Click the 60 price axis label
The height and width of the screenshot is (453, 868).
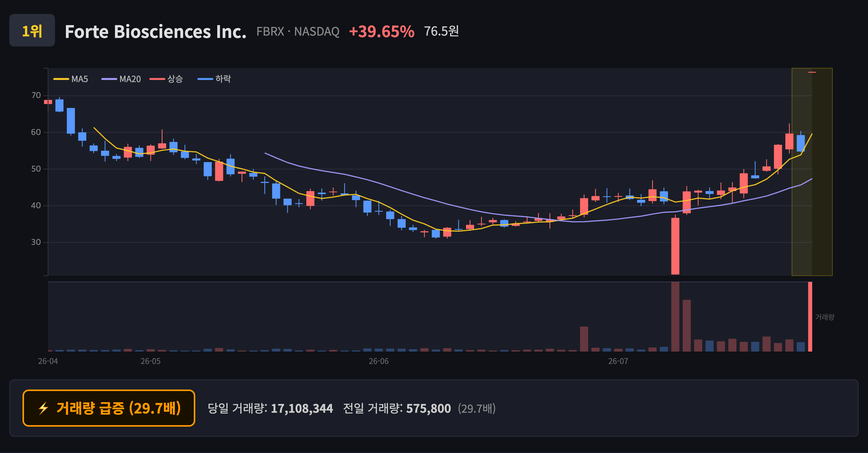[36, 132]
